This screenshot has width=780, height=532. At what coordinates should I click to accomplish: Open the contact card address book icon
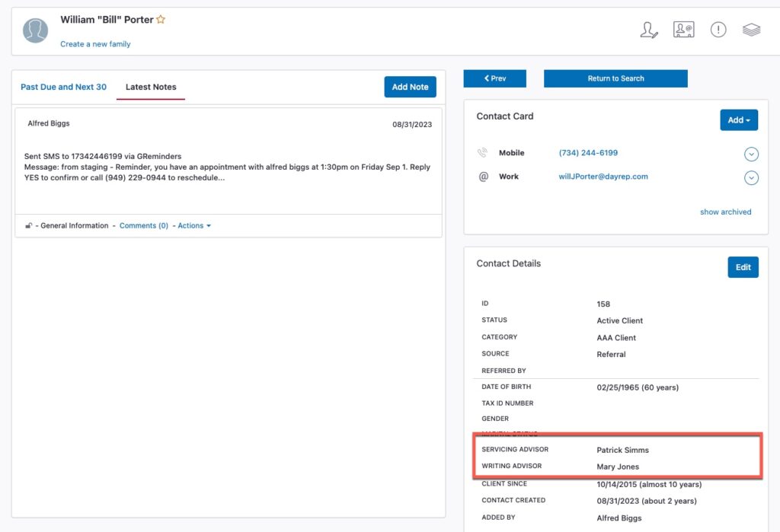(x=683, y=30)
